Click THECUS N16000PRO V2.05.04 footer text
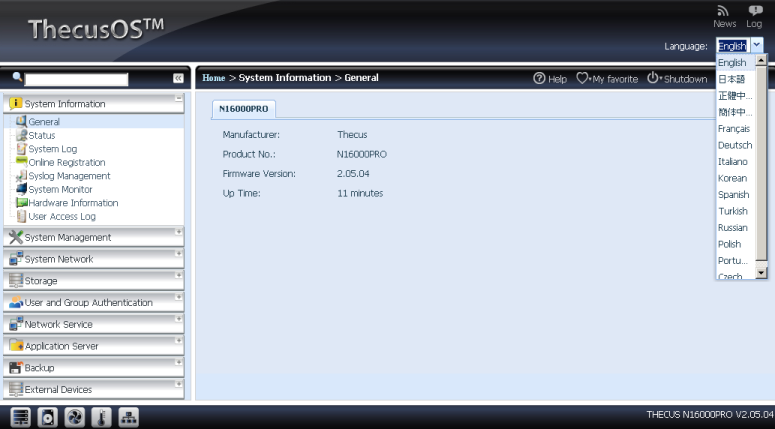Viewport: 775px width, 429px height. pos(710,414)
